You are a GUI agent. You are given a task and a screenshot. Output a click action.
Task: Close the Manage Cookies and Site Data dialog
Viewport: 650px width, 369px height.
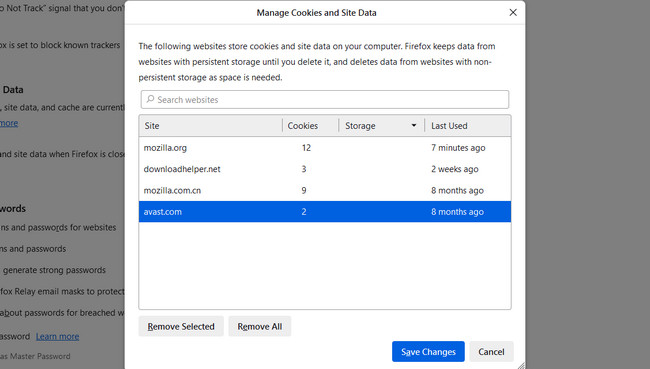pos(513,12)
